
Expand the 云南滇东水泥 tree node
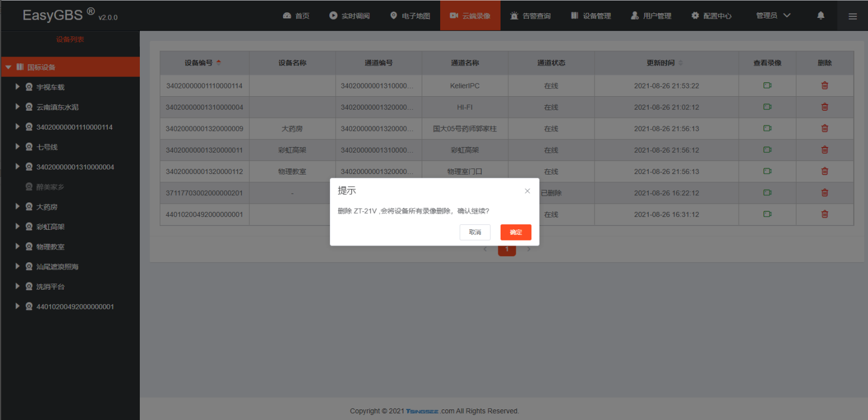coord(18,107)
